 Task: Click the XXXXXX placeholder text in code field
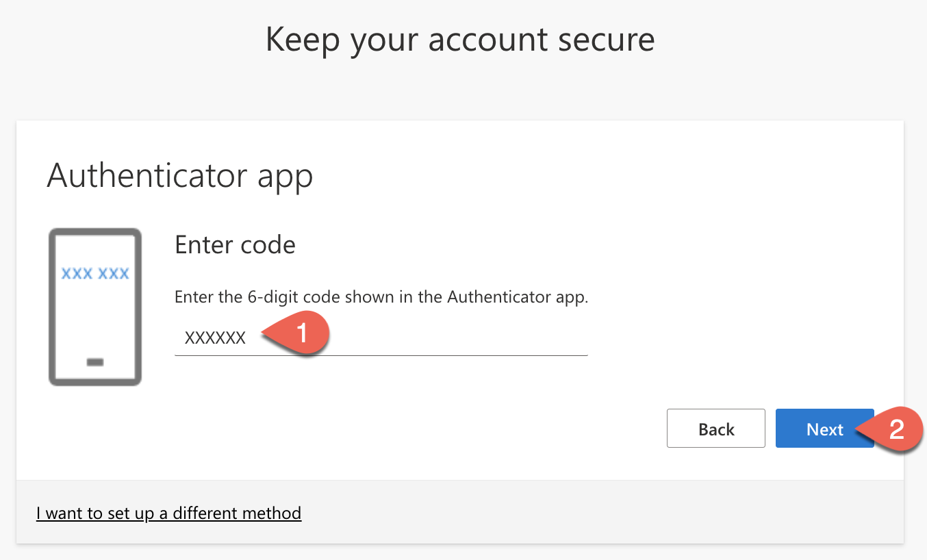click(x=215, y=338)
